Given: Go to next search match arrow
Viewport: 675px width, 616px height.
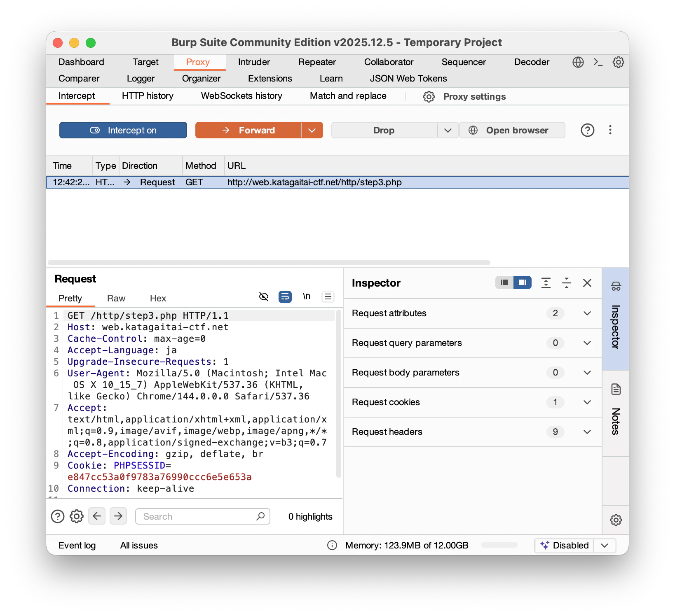Looking at the screenshot, I should coord(118,516).
